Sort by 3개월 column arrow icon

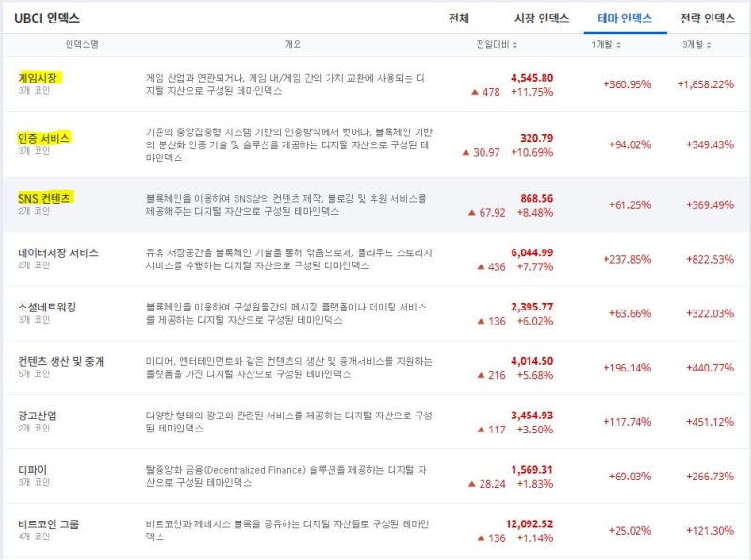coord(709,45)
